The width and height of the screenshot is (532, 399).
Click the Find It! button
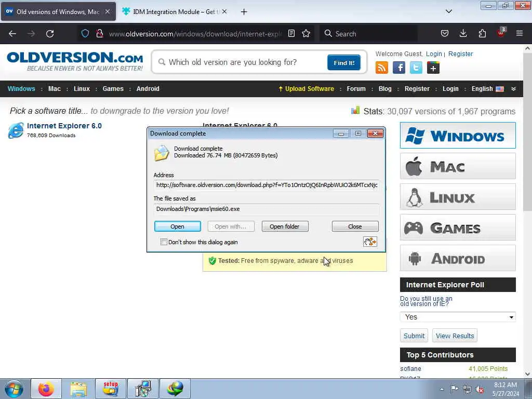point(344,62)
